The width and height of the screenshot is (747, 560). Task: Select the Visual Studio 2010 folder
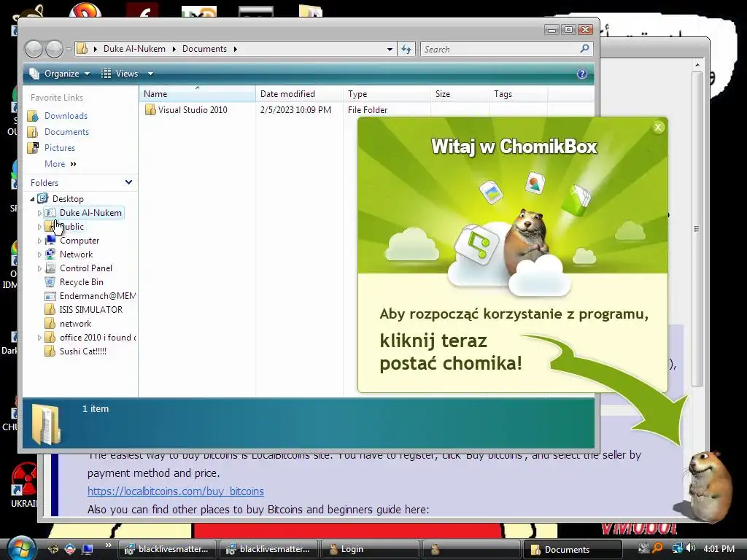pyautogui.click(x=193, y=110)
